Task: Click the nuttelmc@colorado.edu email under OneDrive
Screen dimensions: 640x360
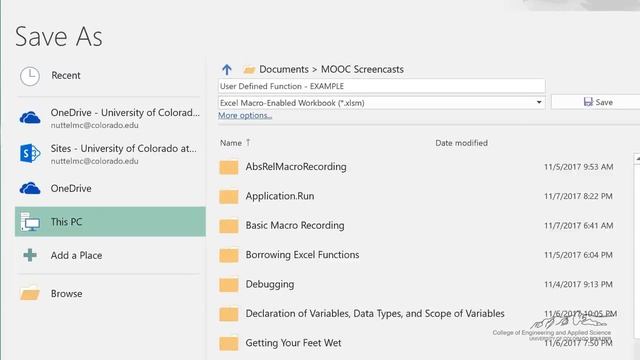Action: pos(95,125)
